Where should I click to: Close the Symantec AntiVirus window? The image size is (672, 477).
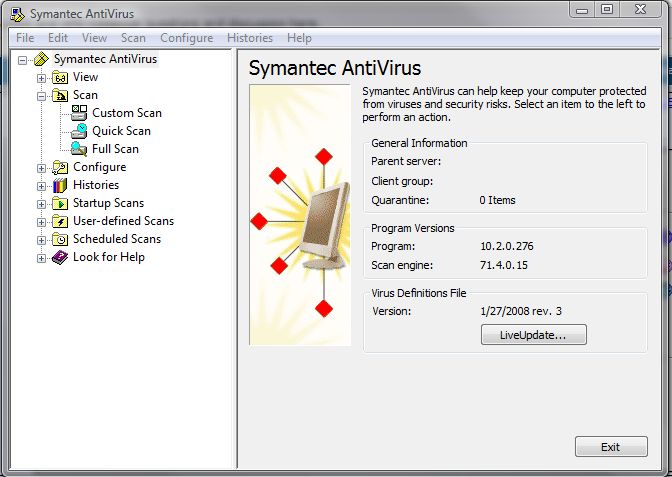tap(640, 9)
